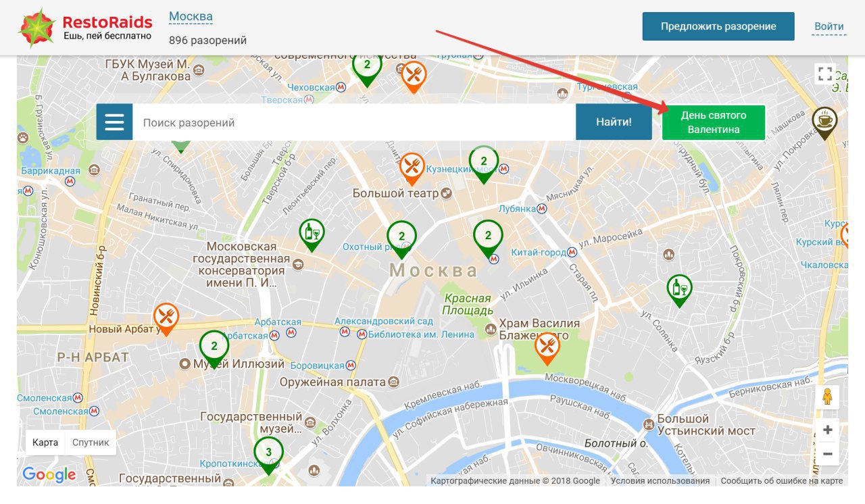Click the Найти! search button

pos(614,122)
